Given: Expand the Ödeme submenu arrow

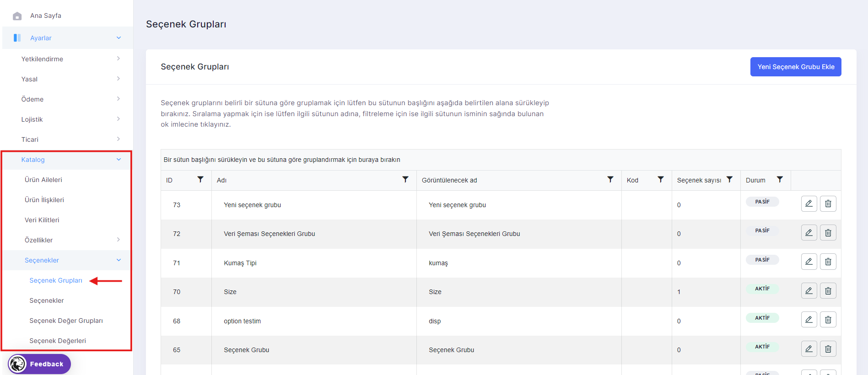Looking at the screenshot, I should point(119,99).
